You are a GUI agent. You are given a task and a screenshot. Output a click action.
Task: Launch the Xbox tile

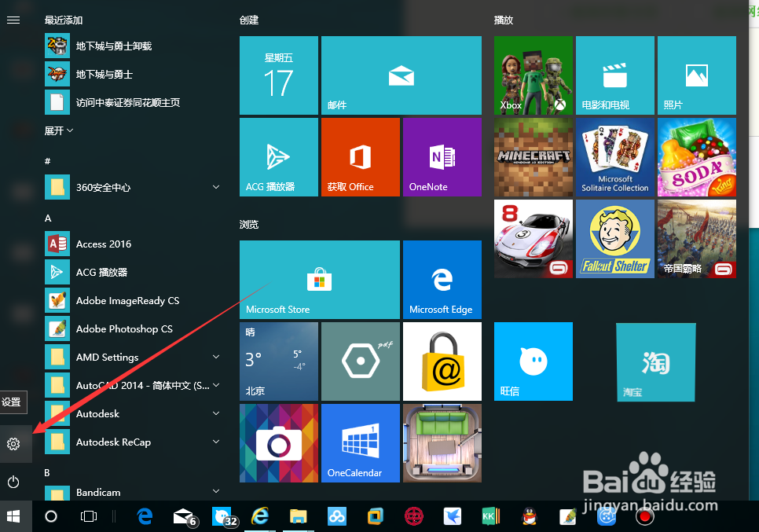pyautogui.click(x=533, y=75)
